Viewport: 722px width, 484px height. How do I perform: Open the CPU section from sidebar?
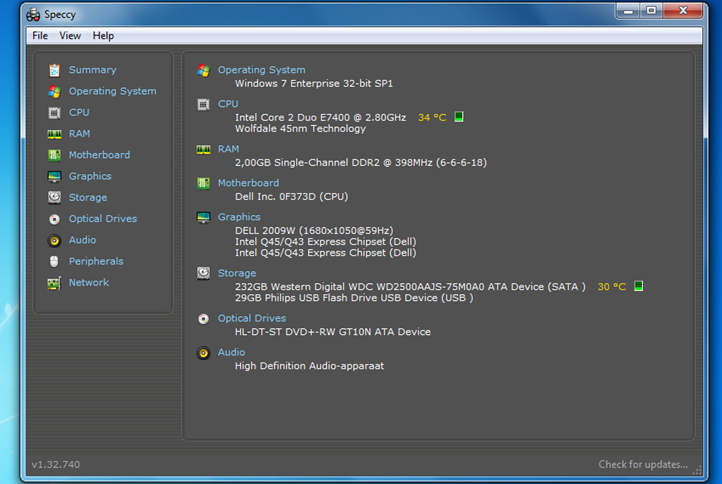coord(79,112)
